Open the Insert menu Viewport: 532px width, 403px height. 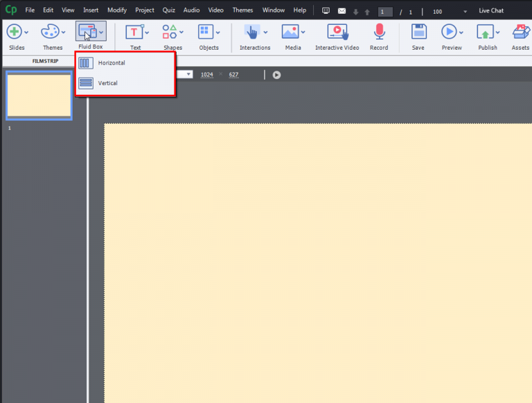click(91, 10)
